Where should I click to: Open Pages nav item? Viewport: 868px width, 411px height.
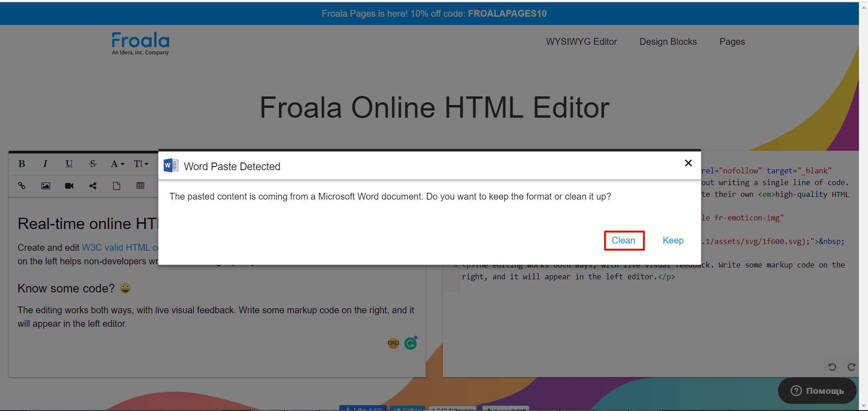732,42
